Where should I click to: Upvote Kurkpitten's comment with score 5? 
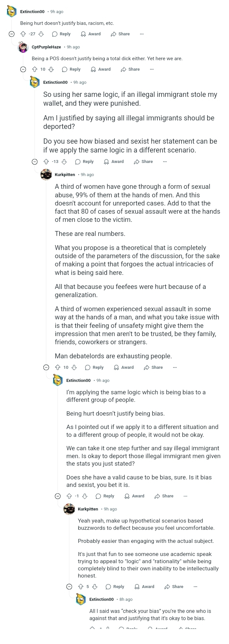81,587
